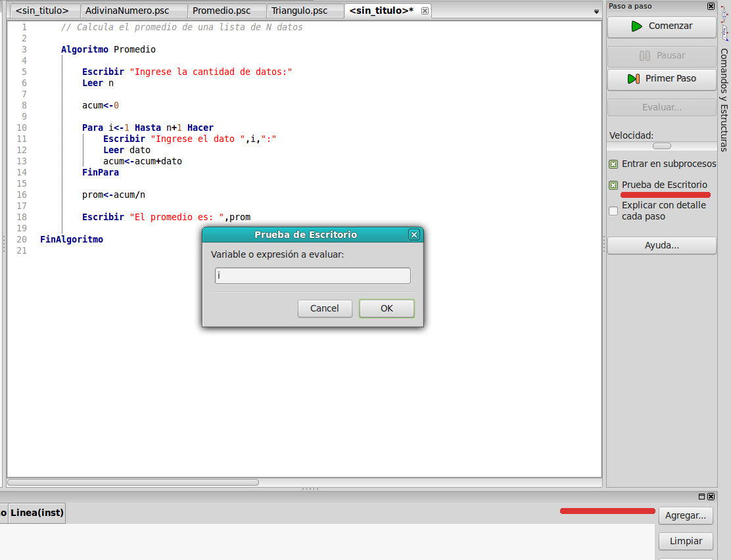Screen dimensions: 731x560
Task: Click the 'Leer dato' code line
Action: [127, 150]
